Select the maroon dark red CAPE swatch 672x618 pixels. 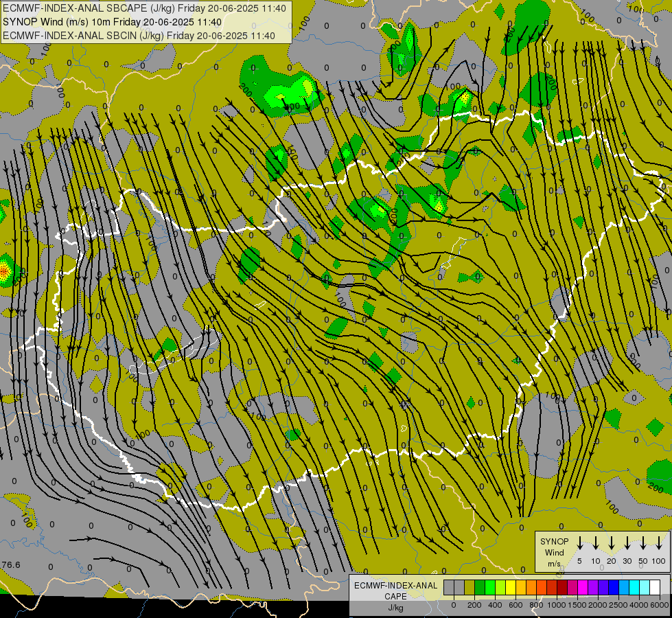[x=563, y=587]
